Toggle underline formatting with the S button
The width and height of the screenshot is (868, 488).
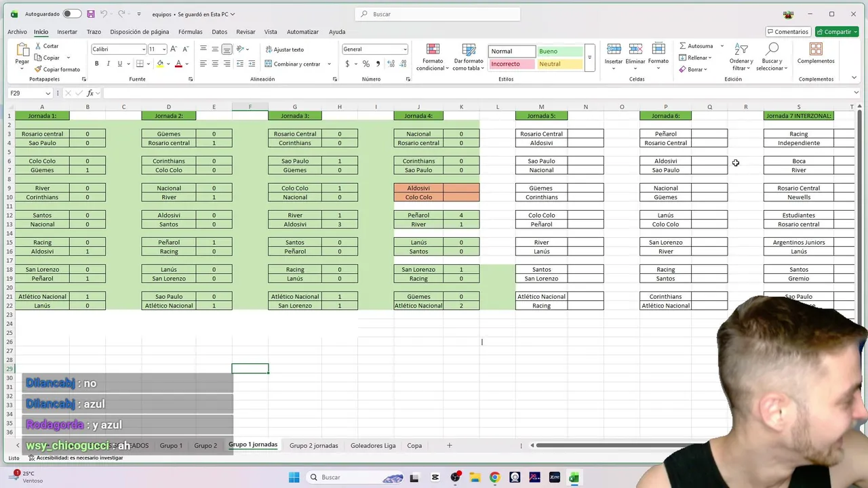119,64
